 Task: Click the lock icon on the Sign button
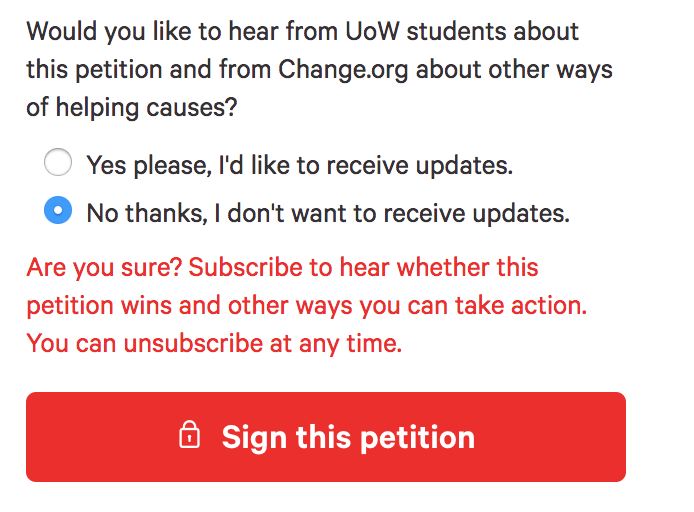(189, 436)
